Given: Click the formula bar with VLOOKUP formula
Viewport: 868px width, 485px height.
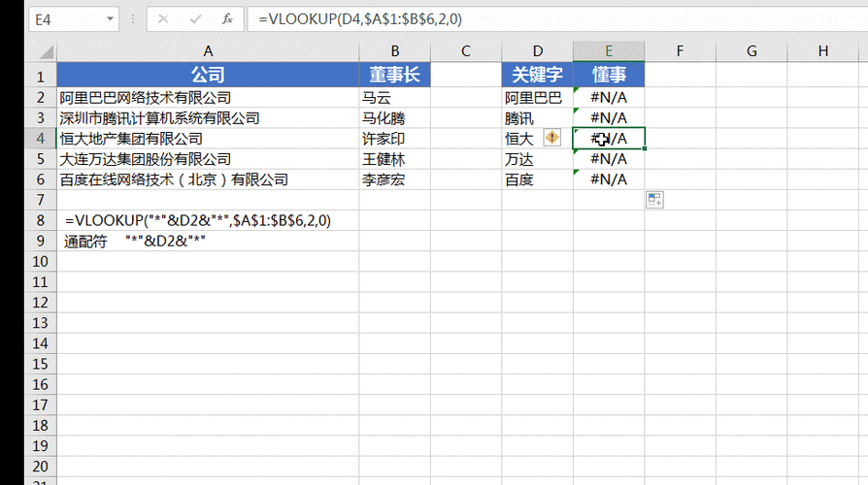Looking at the screenshot, I should (x=557, y=19).
